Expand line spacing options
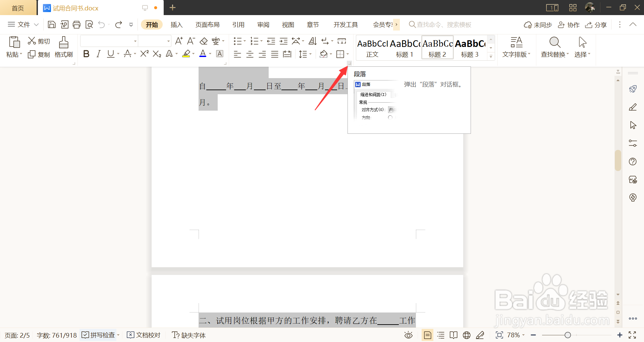The image size is (644, 342). (x=310, y=54)
